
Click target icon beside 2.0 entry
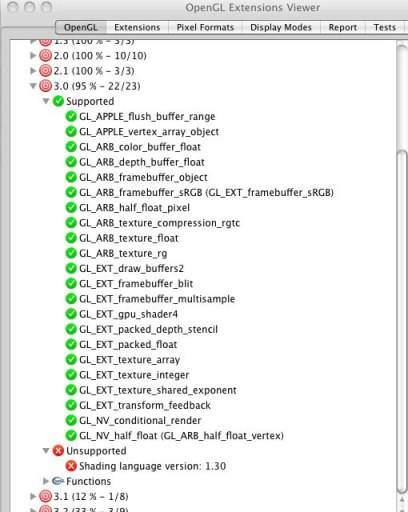pyautogui.click(x=45, y=55)
